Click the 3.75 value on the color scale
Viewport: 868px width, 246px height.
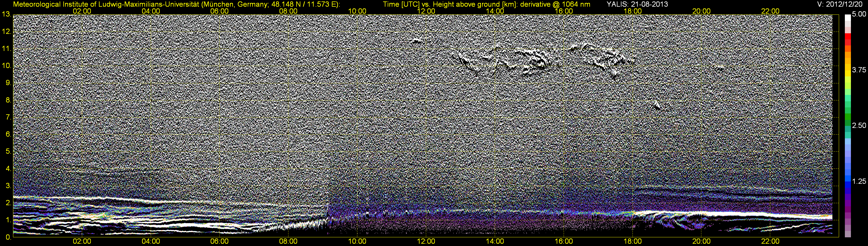coord(859,70)
